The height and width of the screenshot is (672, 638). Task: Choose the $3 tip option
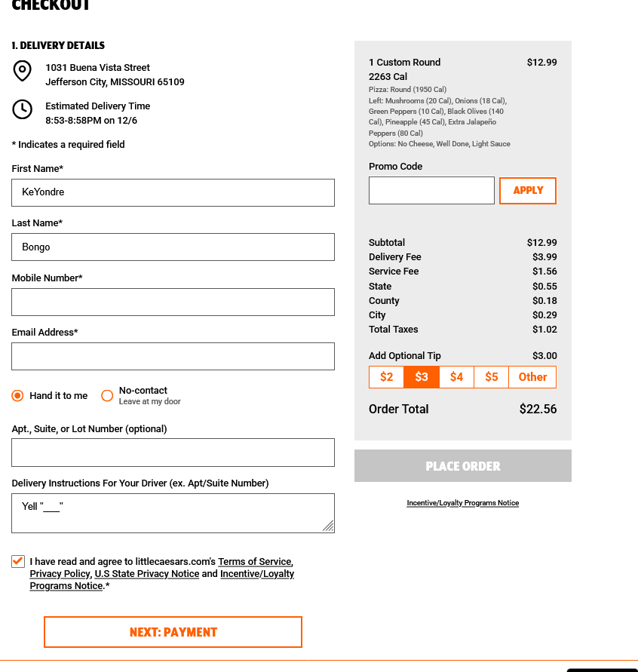coord(422,377)
